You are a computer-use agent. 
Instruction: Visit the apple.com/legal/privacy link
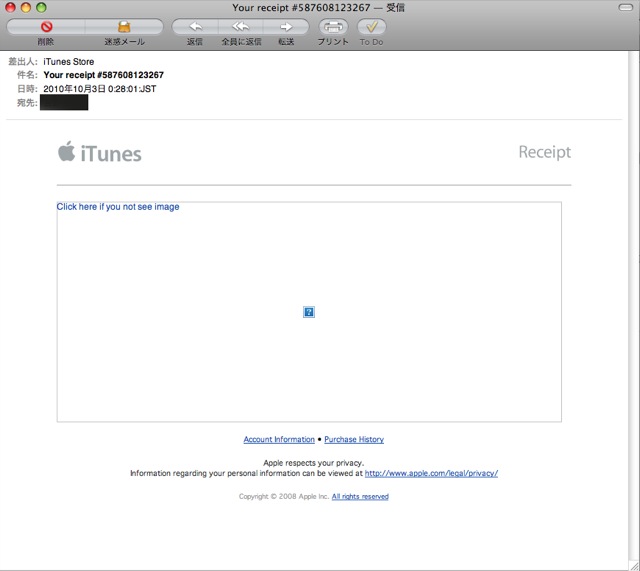click(431, 473)
